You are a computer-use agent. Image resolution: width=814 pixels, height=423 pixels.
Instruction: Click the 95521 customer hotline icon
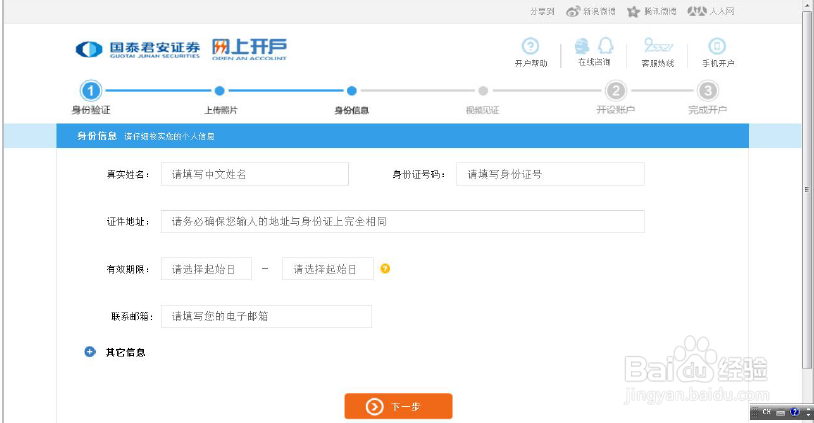tap(658, 46)
